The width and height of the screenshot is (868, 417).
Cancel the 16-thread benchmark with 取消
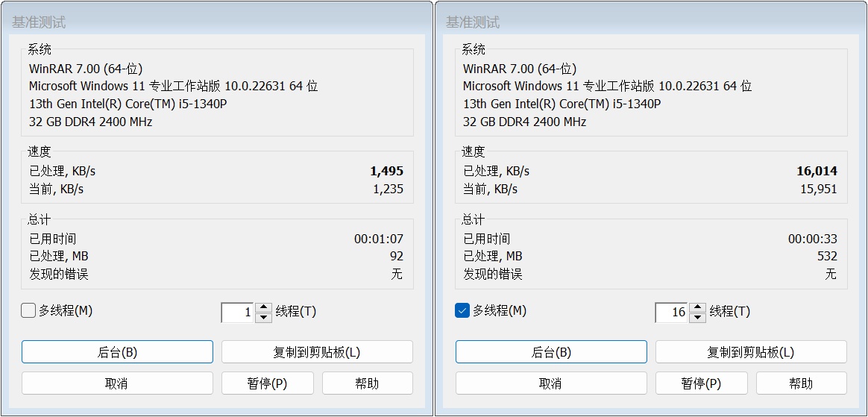(551, 383)
